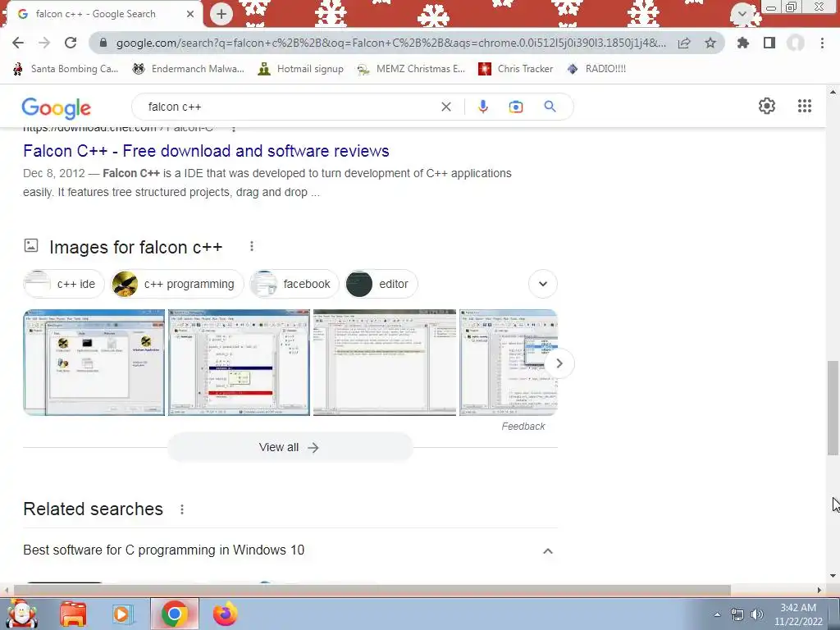Screen dimensions: 840x630
Task: Open Google quick settings gear
Action: [x=767, y=106]
